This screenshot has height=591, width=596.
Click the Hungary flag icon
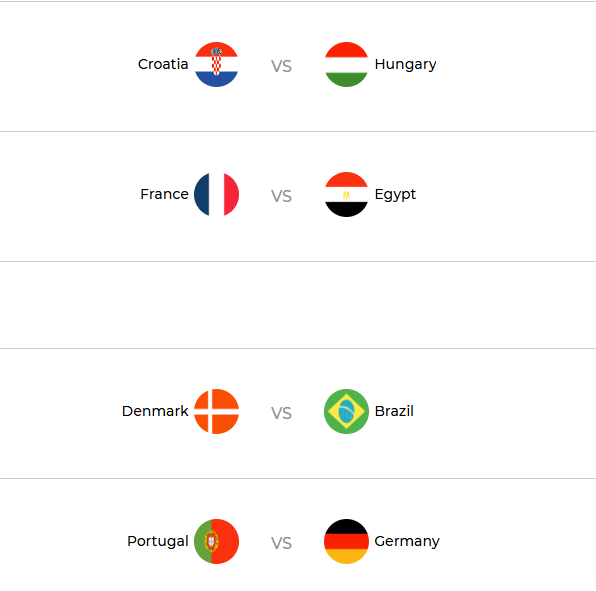click(346, 65)
